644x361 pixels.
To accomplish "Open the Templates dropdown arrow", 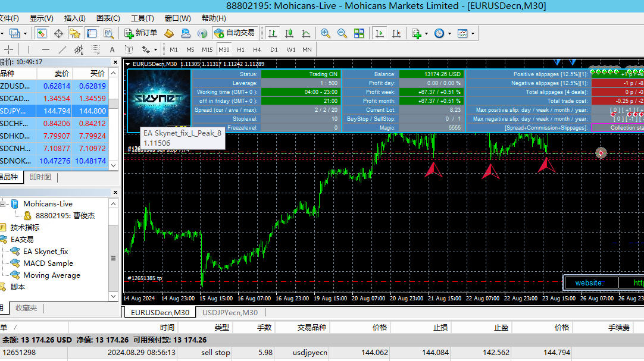I will click(473, 34).
